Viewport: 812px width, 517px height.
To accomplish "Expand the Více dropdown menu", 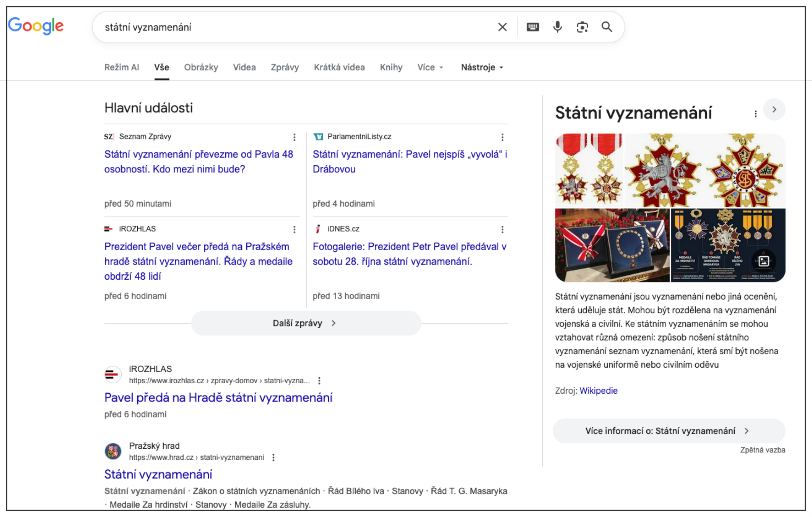I will point(430,67).
